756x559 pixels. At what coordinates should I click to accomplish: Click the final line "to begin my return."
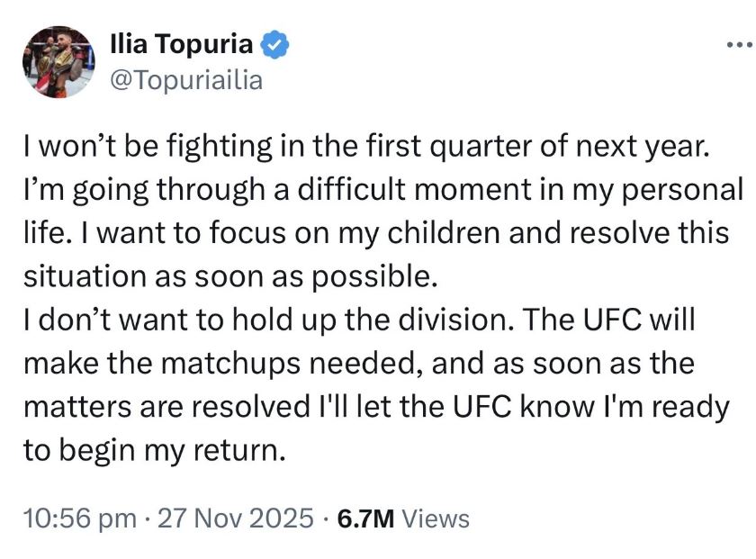coord(154,448)
